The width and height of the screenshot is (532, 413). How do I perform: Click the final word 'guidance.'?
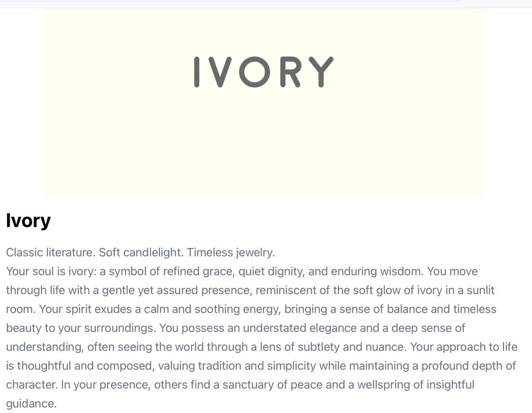coord(31,404)
